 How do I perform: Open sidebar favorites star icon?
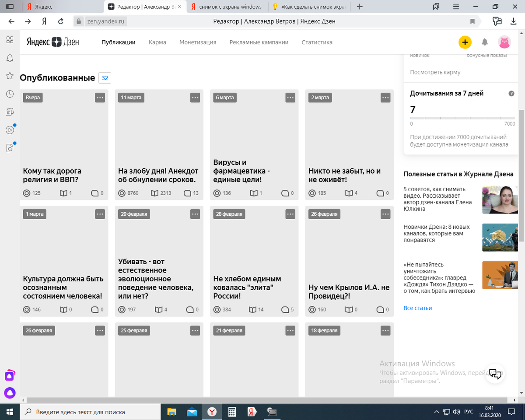point(10,76)
